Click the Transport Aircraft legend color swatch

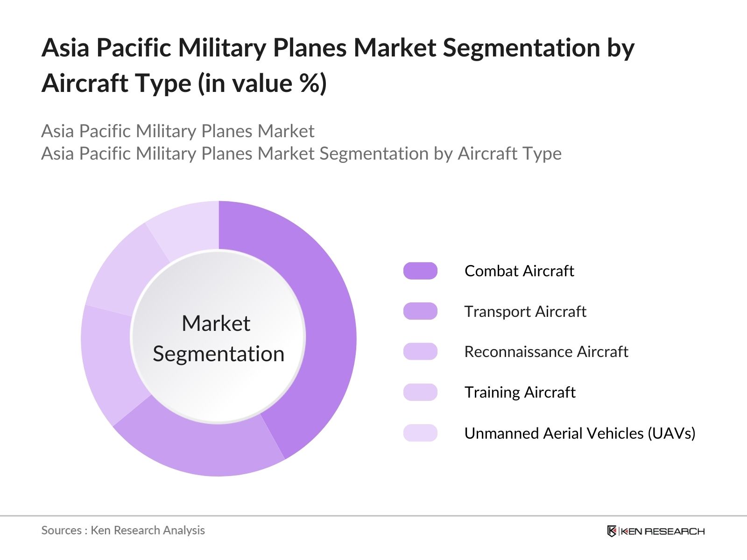click(420, 311)
